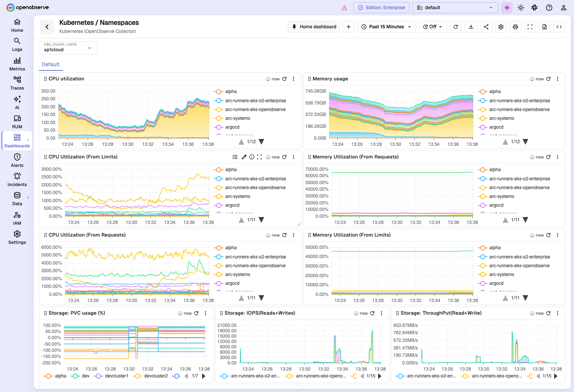Open the scheduled reports document icon
The width and height of the screenshot is (574, 392).
click(545, 27)
